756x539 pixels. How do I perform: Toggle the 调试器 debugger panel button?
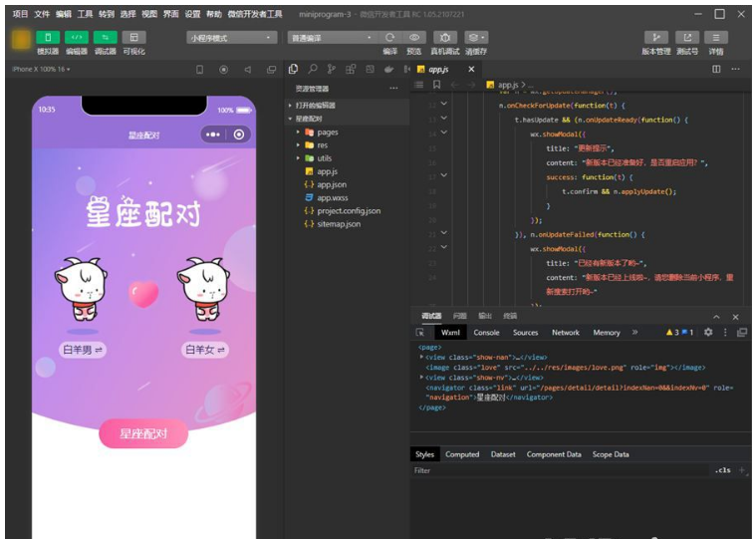click(106, 38)
